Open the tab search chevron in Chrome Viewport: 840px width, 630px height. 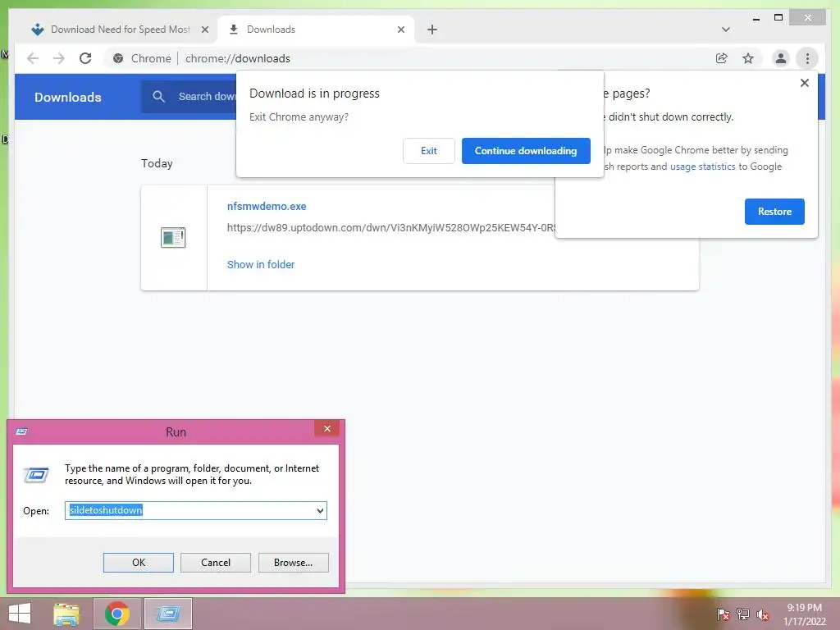726,30
